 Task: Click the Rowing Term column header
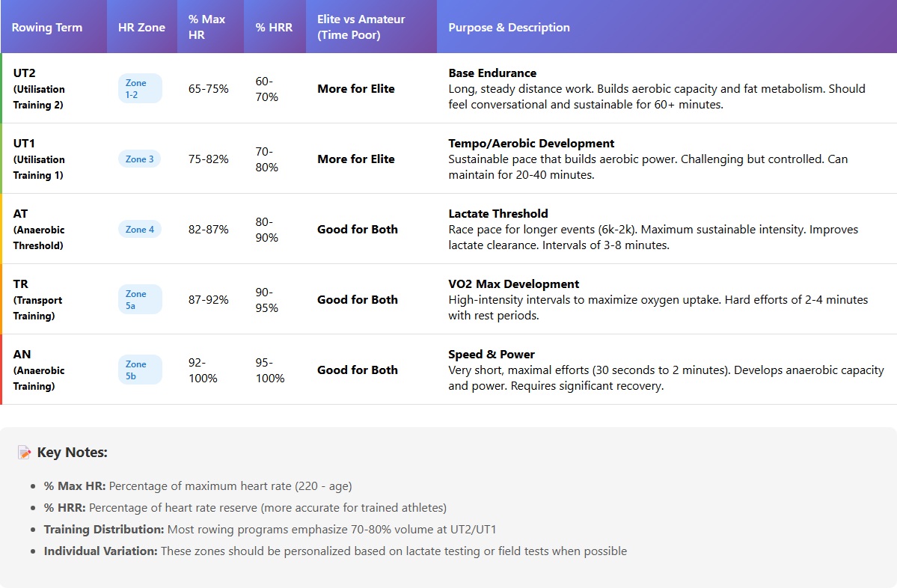pos(47,28)
